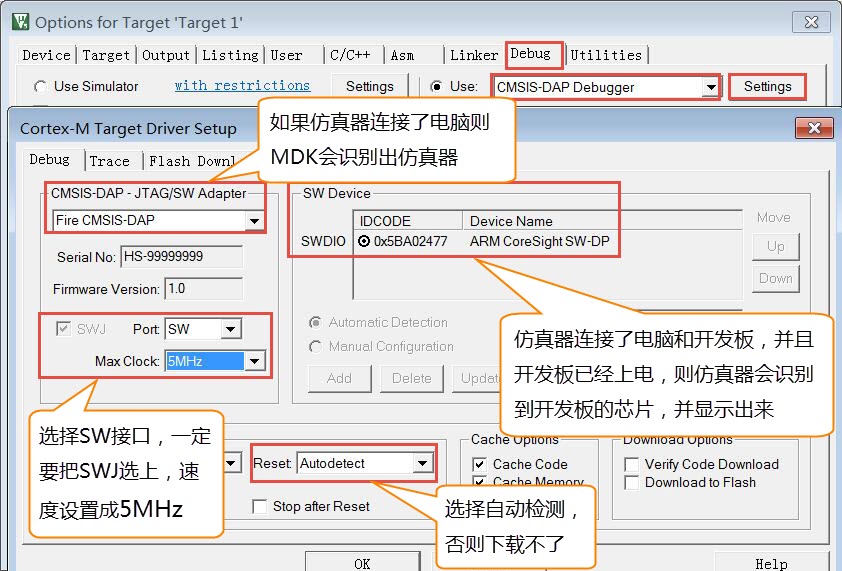This screenshot has height=571, width=842.
Task: Open the Flash Download tab
Action: [x=192, y=161]
